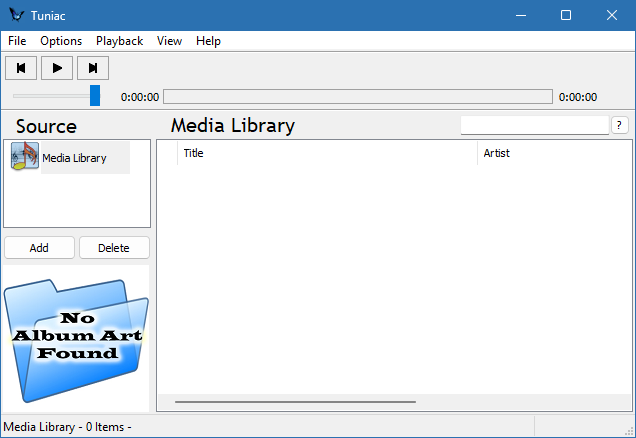Sort by Title column header
This screenshot has width=636, height=438.
point(327,153)
